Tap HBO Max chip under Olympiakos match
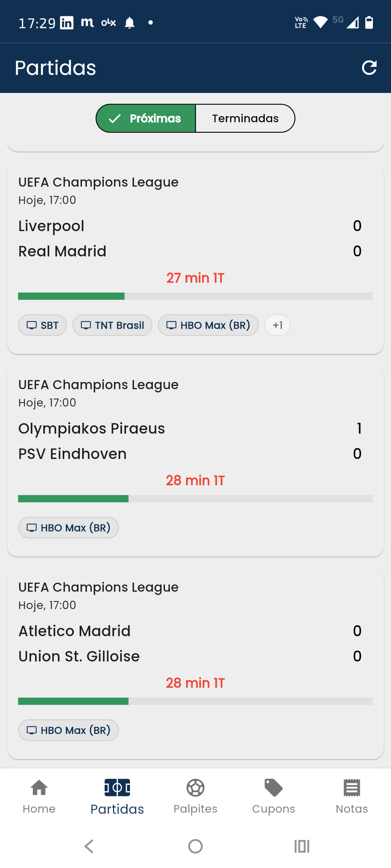 pos(68,528)
